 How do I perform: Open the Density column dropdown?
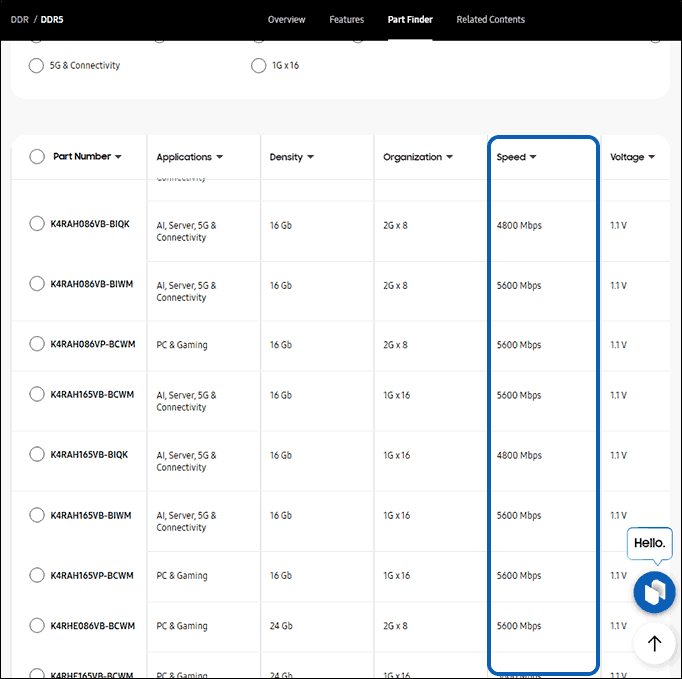pyautogui.click(x=311, y=157)
